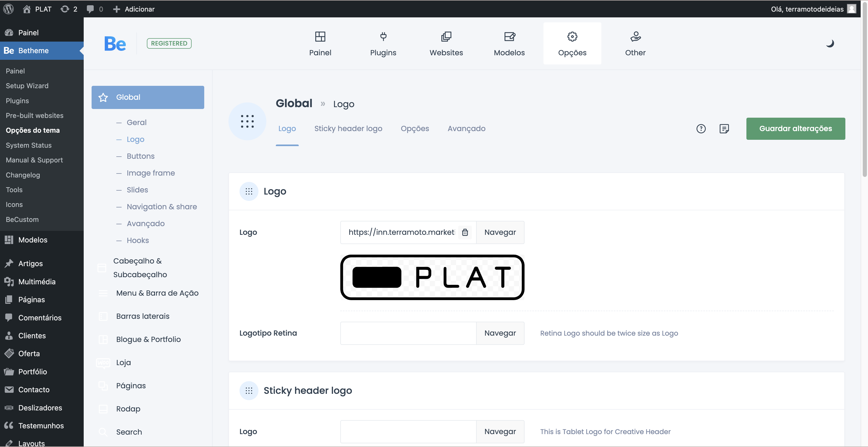Open the Menu & Barra de Ação section
This screenshot has width=868, height=447.
click(x=157, y=293)
